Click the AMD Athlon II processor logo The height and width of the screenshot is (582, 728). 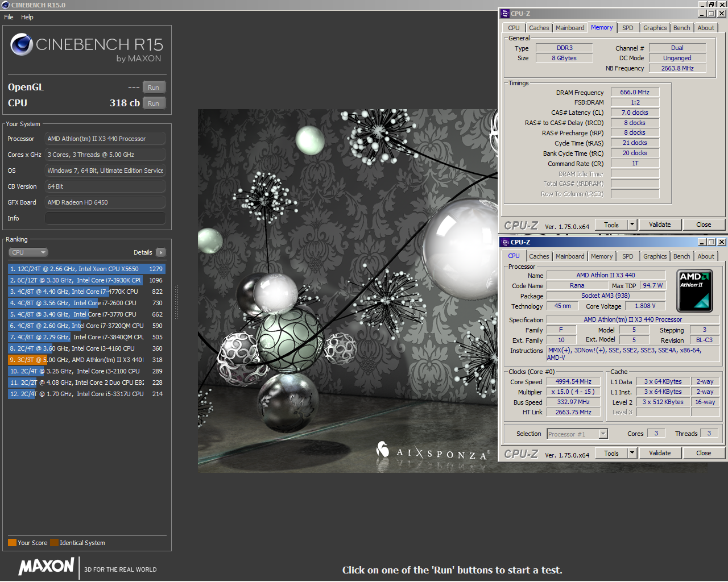pyautogui.click(x=695, y=290)
